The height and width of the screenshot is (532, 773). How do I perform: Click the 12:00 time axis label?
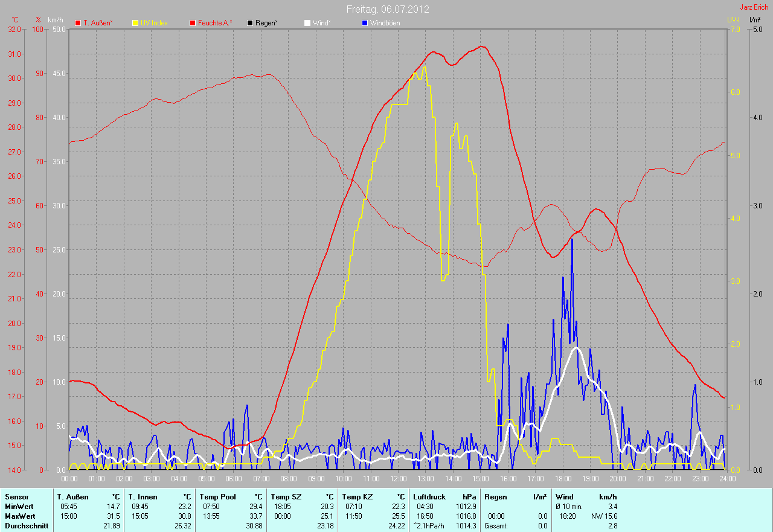click(398, 479)
